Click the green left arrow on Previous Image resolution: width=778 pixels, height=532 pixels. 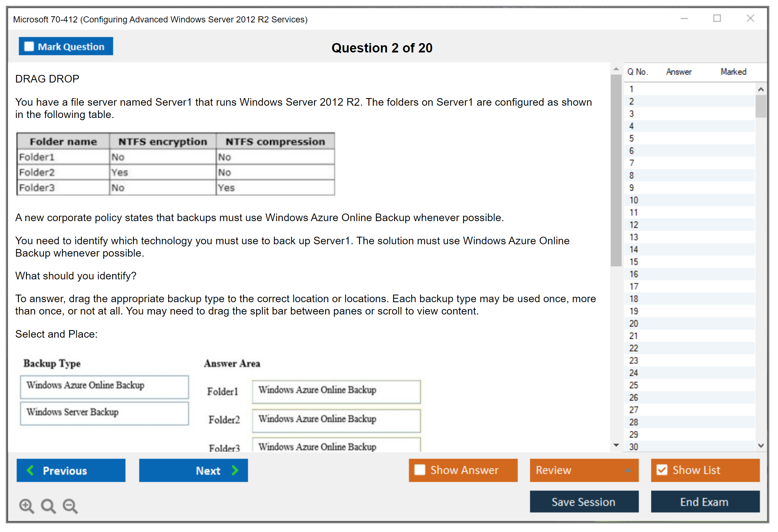31,470
